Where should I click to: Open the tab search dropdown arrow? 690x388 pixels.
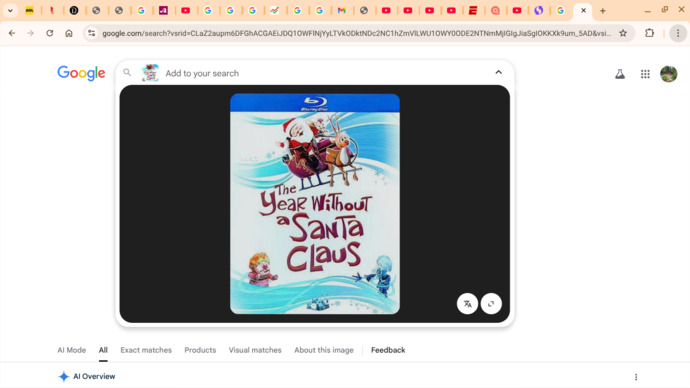click(10, 11)
